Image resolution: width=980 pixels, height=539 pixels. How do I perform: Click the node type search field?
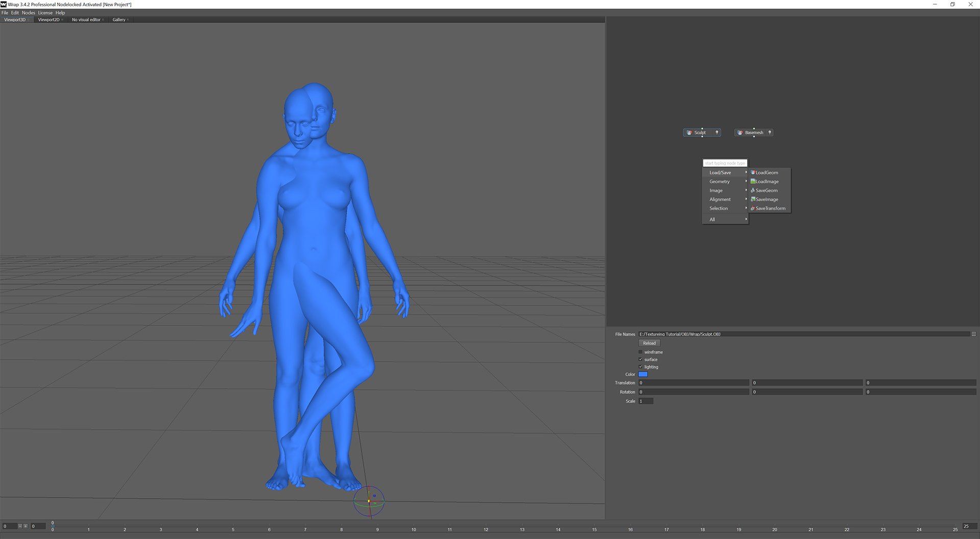tap(725, 163)
